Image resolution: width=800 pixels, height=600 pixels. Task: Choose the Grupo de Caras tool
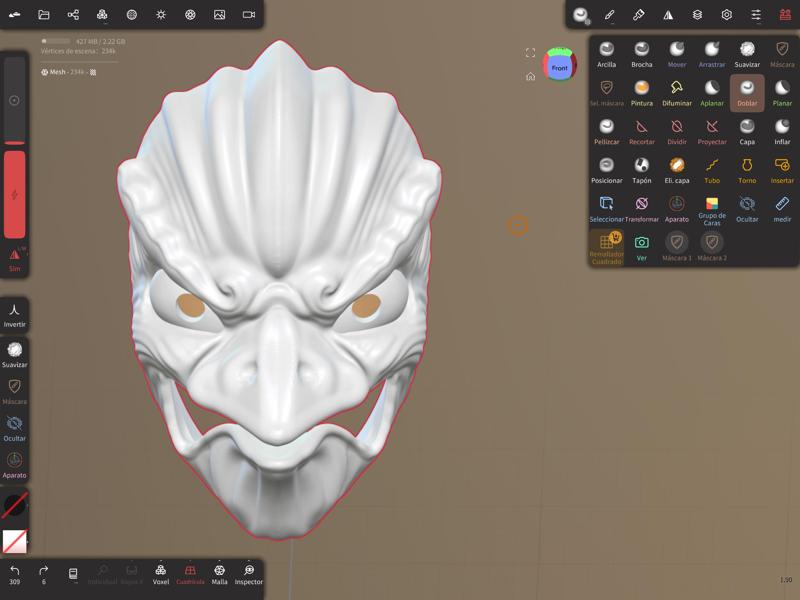click(x=712, y=211)
